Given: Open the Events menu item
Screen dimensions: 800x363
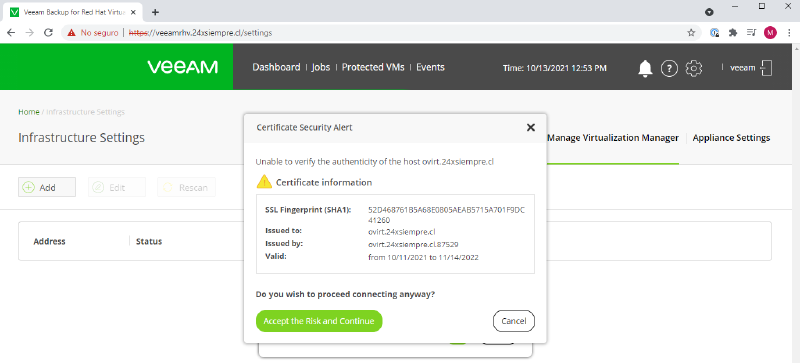Looking at the screenshot, I should click(x=430, y=67).
